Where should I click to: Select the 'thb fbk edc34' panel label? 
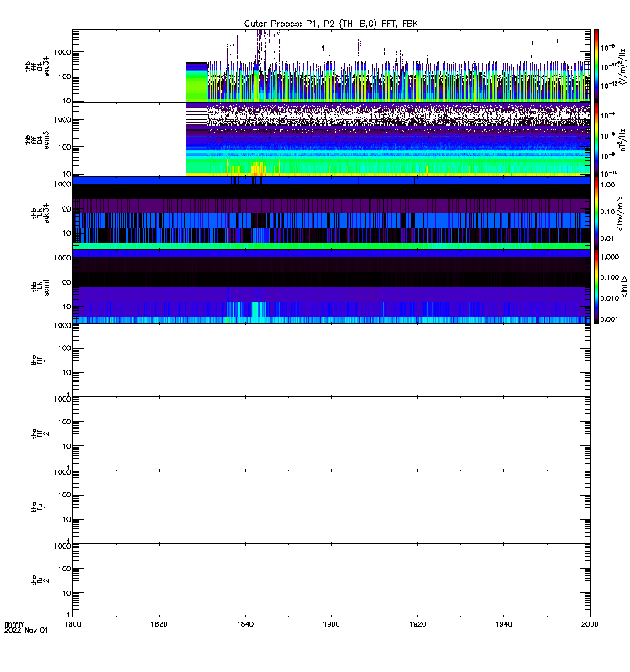tap(40, 213)
